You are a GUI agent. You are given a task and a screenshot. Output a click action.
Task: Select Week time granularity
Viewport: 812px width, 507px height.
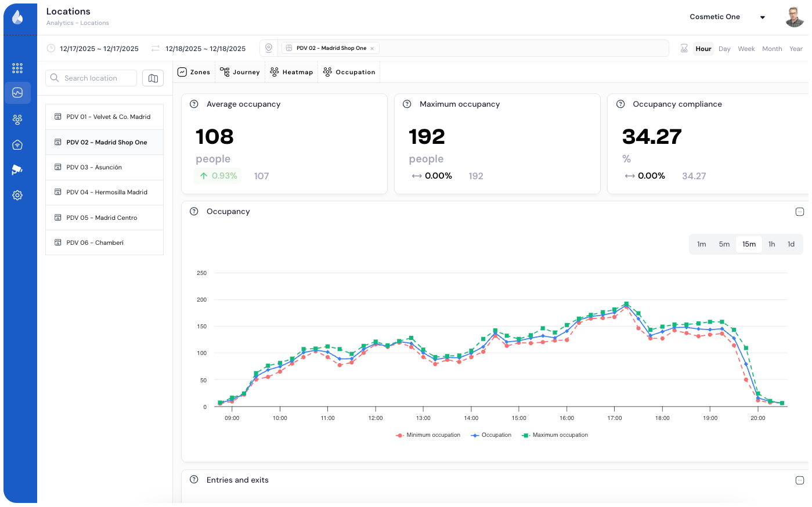[746, 49]
